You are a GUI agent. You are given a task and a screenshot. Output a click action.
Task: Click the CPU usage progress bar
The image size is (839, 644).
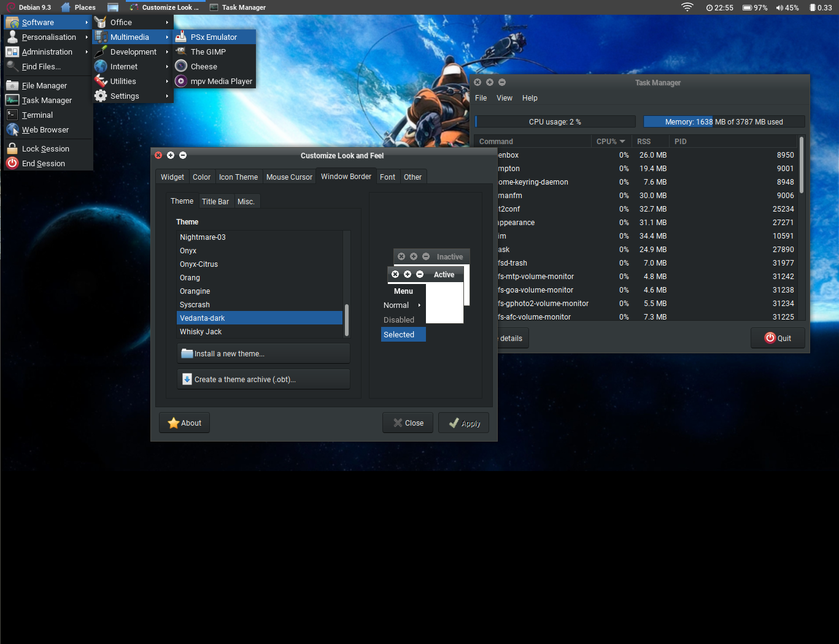(555, 121)
